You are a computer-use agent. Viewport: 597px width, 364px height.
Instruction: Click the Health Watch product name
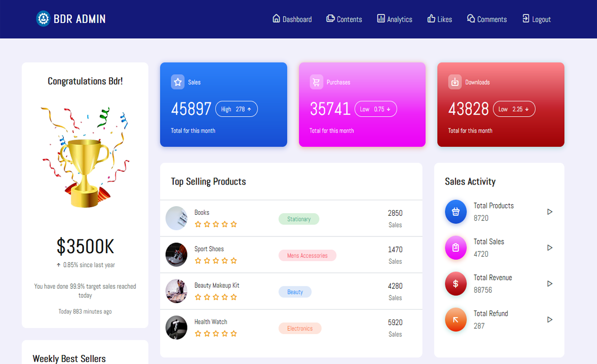click(211, 322)
